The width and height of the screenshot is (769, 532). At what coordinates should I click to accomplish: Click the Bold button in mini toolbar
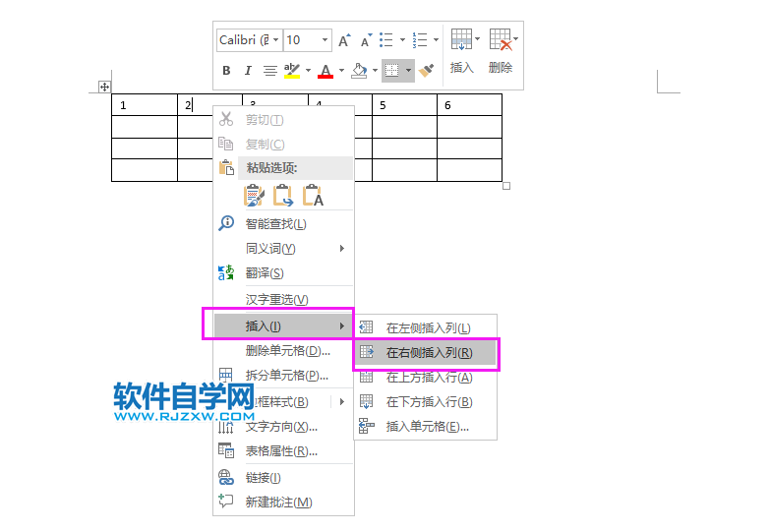click(226, 71)
